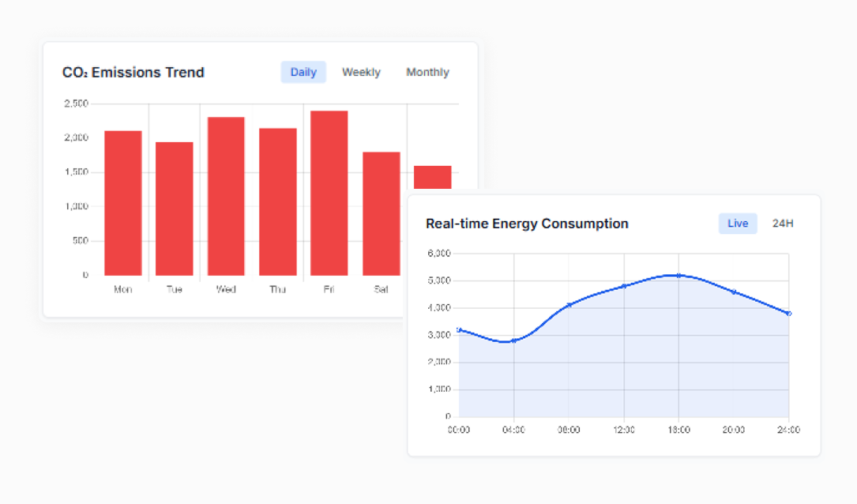Image resolution: width=857 pixels, height=504 pixels.
Task: Click the 00:00 data point on the line
Action: click(459, 329)
